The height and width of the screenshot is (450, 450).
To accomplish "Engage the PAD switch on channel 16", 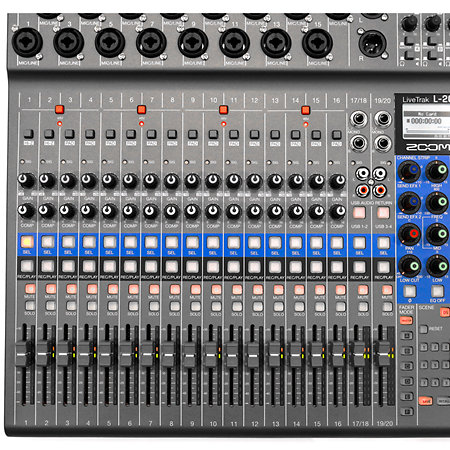I will [x=337, y=135].
